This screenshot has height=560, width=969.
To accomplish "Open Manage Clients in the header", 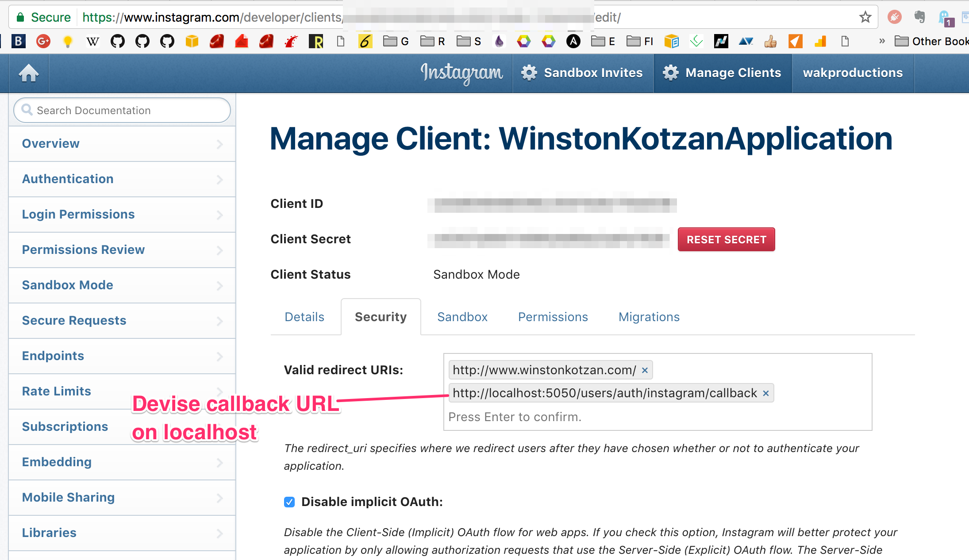I will coord(723,73).
